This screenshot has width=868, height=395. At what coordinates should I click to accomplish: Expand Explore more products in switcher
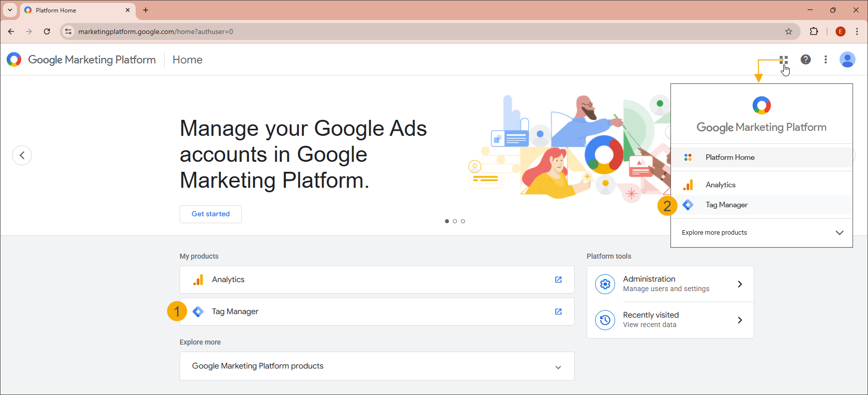coord(761,233)
